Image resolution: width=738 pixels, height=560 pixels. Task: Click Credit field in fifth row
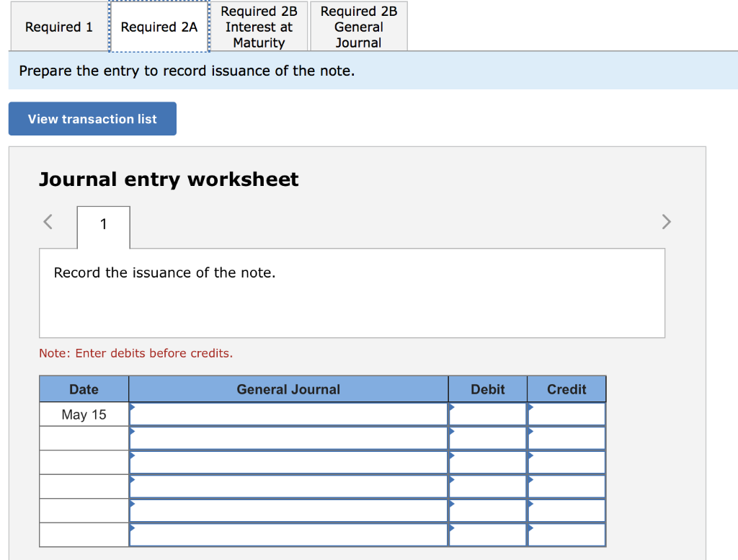(x=566, y=510)
